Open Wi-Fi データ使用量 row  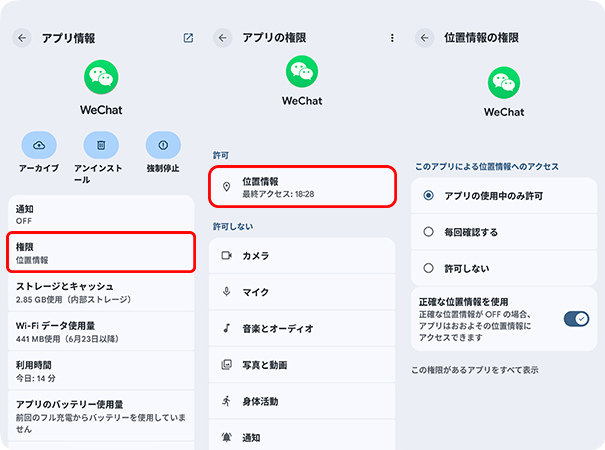click(101, 332)
